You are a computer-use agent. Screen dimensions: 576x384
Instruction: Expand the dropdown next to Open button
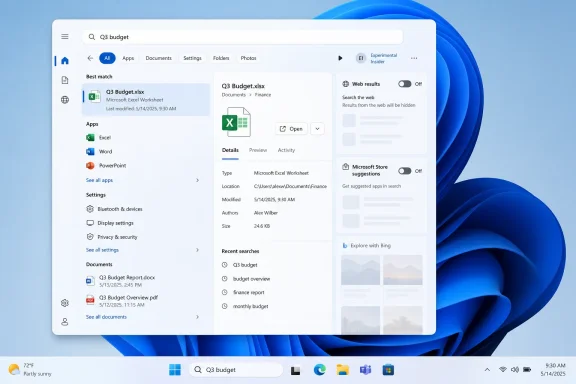pos(317,129)
